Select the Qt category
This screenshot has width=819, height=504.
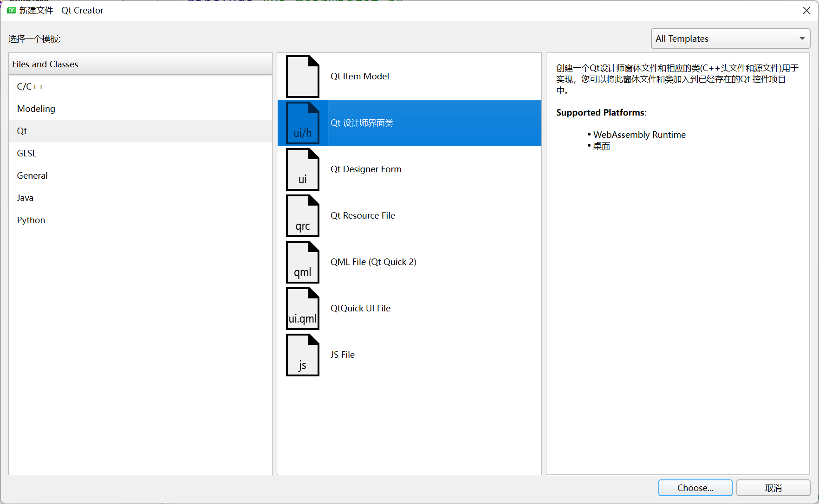coord(140,131)
